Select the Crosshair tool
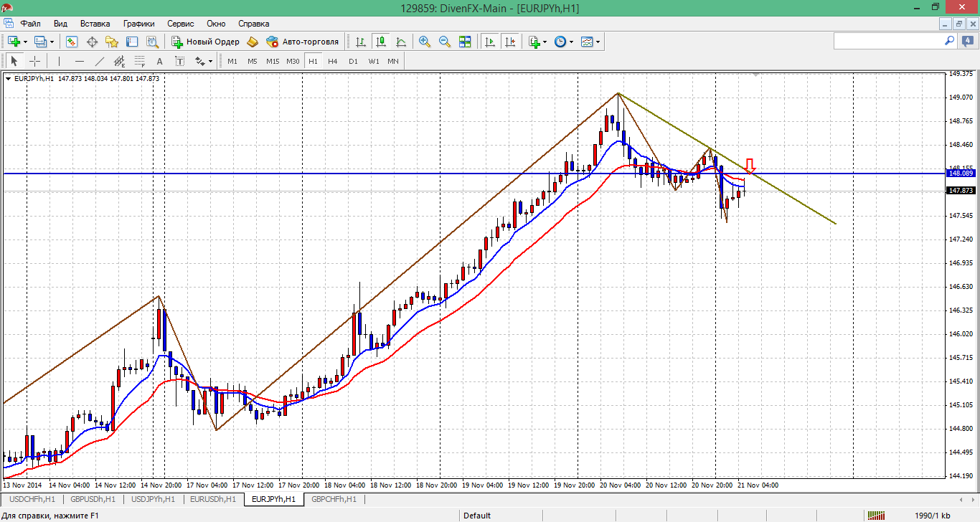Screen dimensions: 980x522 (x=34, y=61)
